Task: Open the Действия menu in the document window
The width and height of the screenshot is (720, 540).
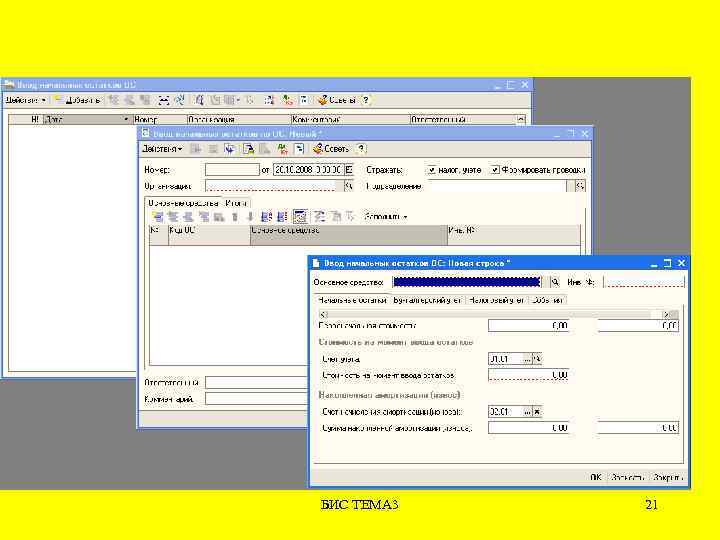Action: 162,149
